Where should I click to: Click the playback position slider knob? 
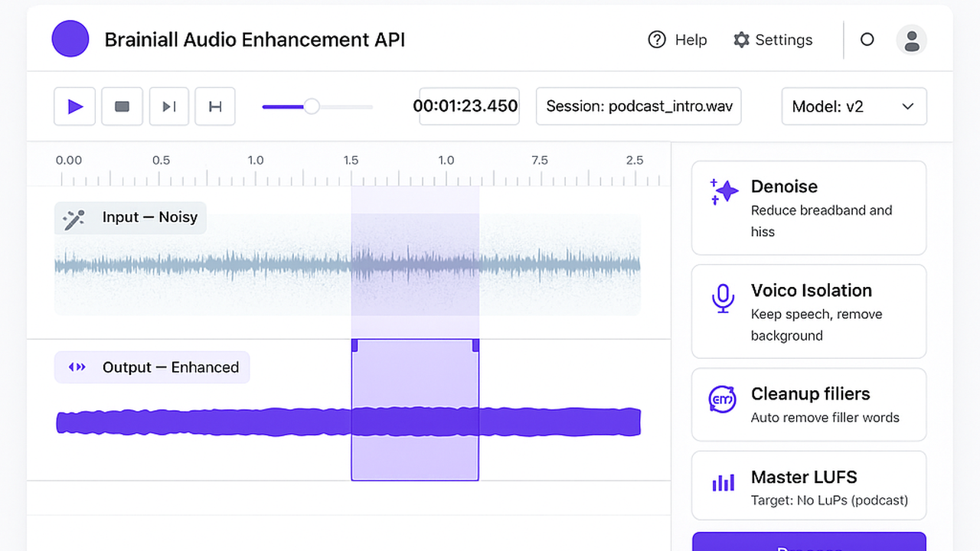pos(311,106)
